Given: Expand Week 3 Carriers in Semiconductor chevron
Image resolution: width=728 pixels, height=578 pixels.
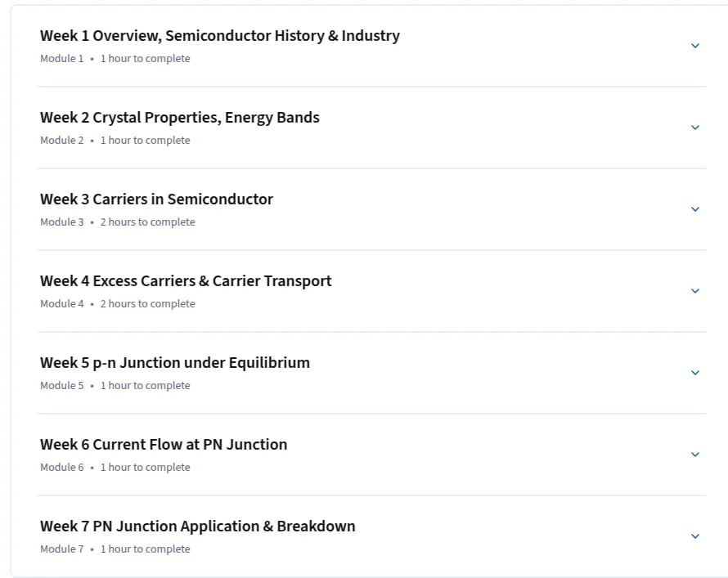Looking at the screenshot, I should click(695, 209).
